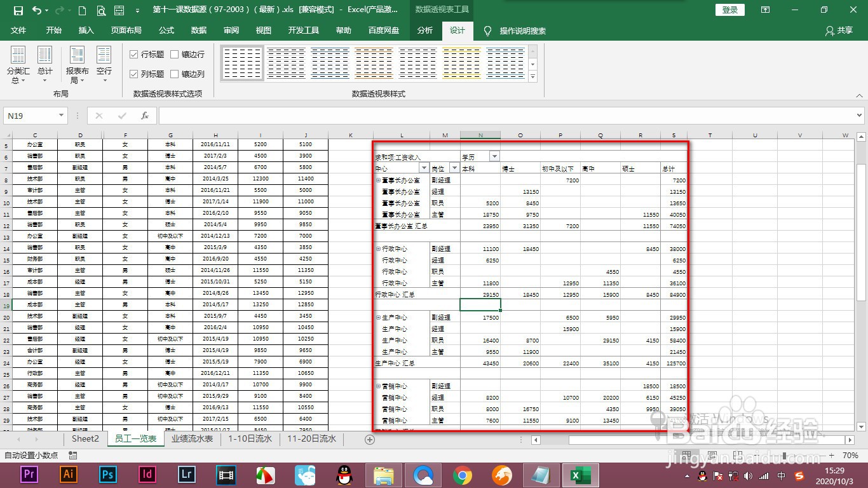
Task: Zoom in with the plus button
Action: pyautogui.click(x=832, y=456)
